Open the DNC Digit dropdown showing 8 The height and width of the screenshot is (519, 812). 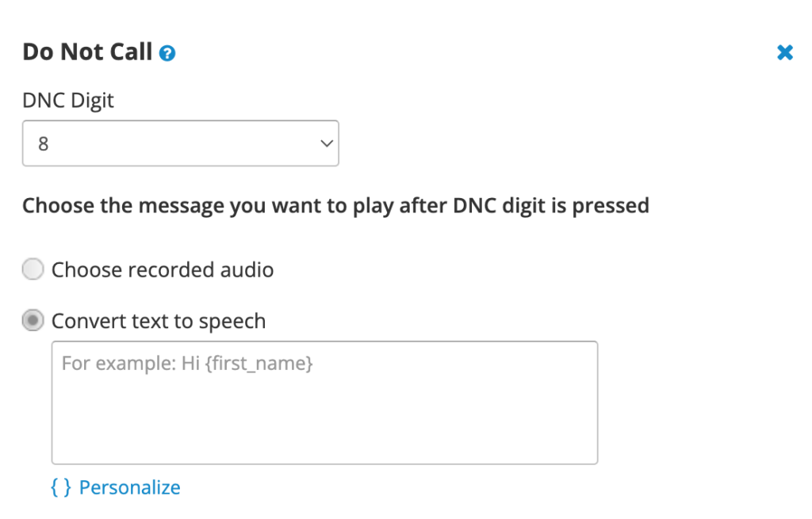tap(181, 143)
